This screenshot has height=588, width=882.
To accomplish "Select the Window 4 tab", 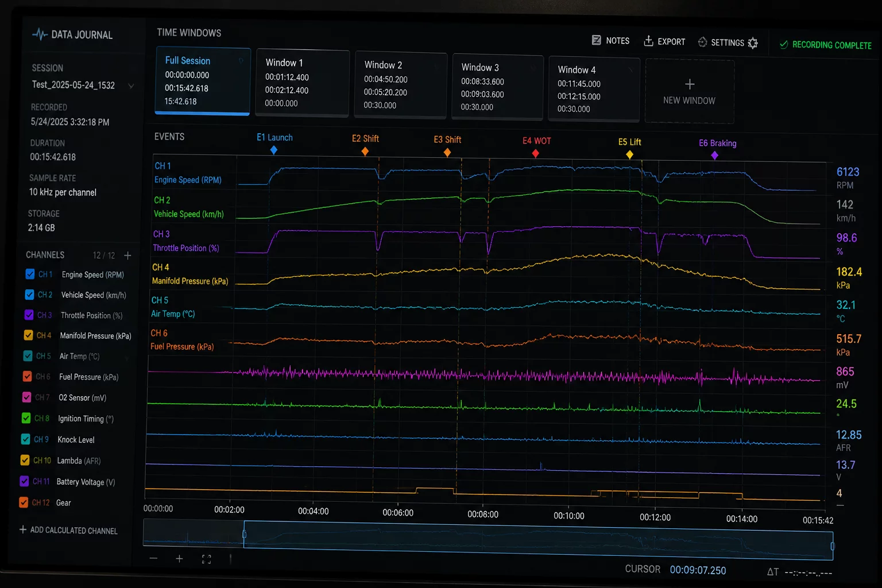I will [594, 89].
